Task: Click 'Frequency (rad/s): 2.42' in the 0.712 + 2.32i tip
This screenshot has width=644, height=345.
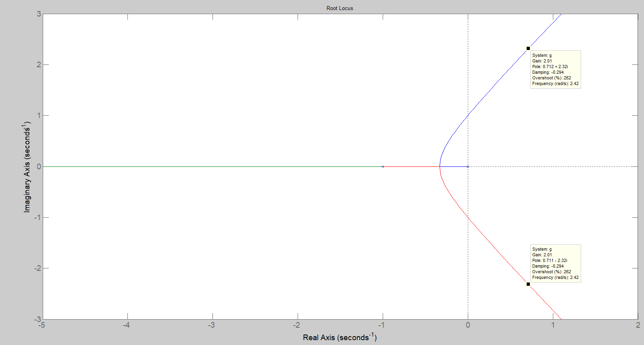Action: pos(555,83)
